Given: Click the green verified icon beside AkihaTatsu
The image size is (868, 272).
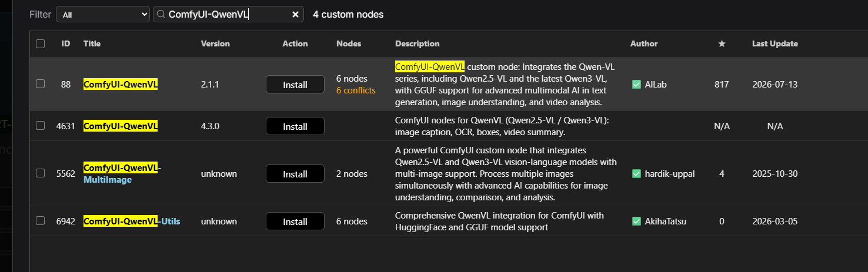Looking at the screenshot, I should [636, 221].
